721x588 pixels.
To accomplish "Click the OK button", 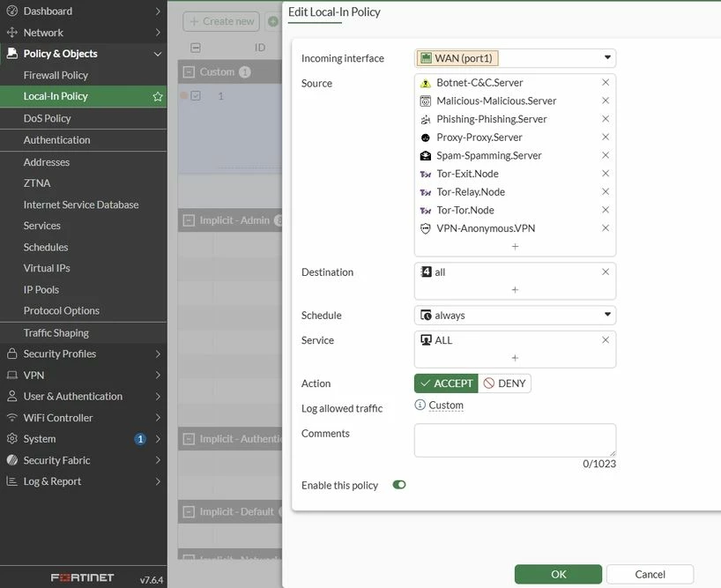I will tap(558, 574).
